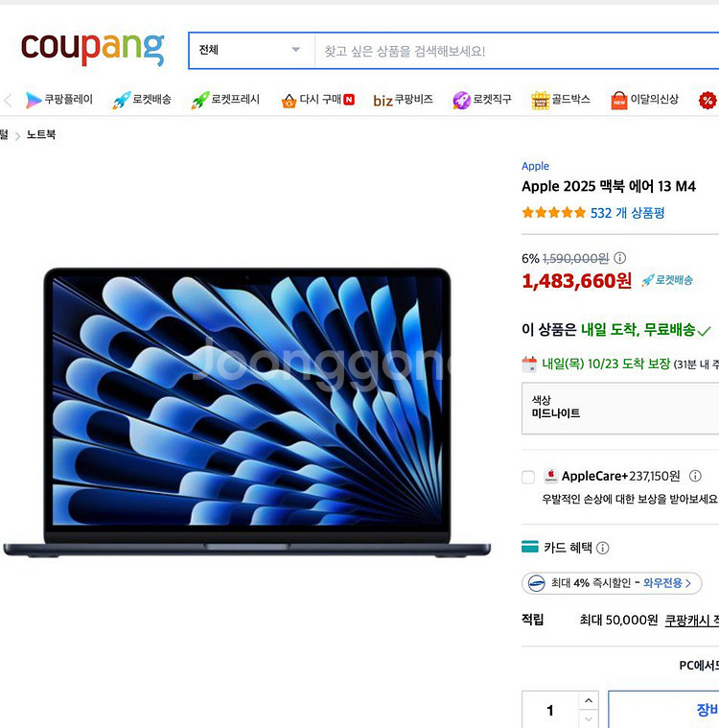Decrease quantity with the down arrow

(589, 719)
